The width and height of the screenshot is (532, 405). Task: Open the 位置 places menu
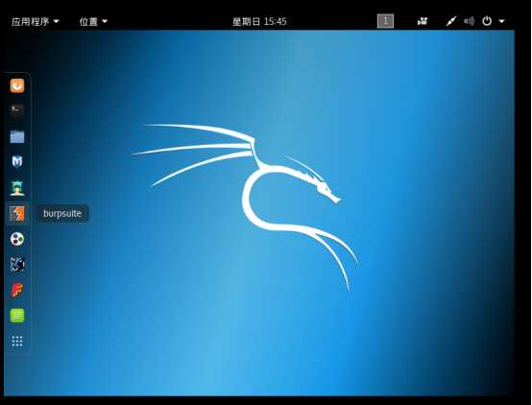pos(93,21)
